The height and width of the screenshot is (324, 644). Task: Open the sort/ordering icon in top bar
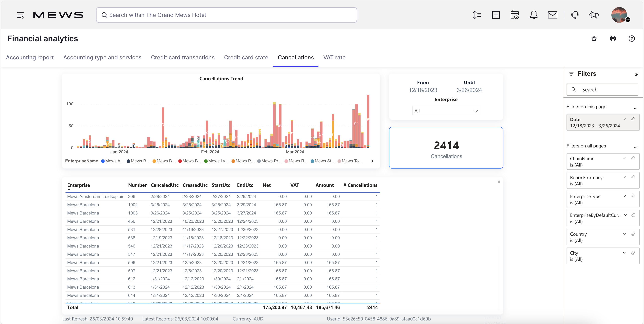click(477, 15)
